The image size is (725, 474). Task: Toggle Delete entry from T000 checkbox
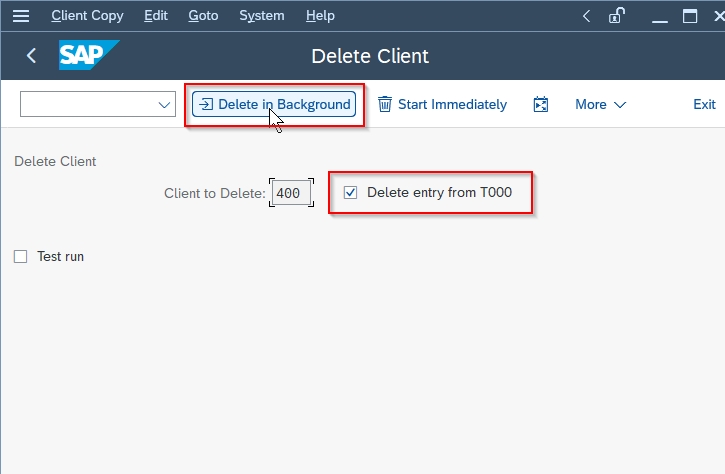(350, 192)
